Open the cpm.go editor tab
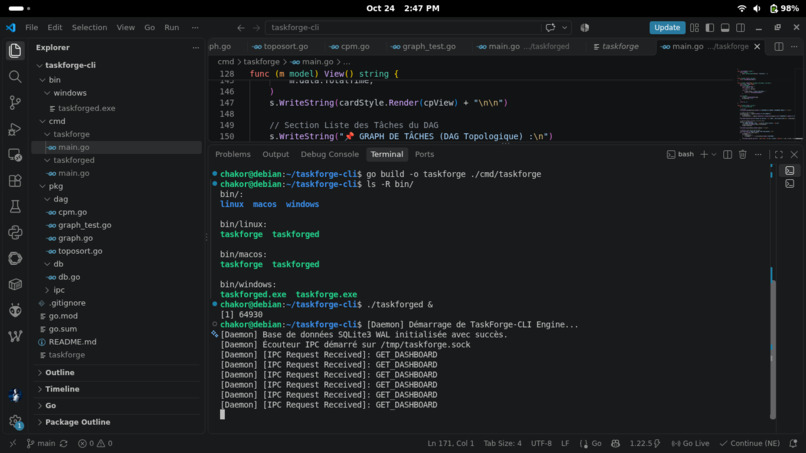The height and width of the screenshot is (453, 806). (350, 47)
